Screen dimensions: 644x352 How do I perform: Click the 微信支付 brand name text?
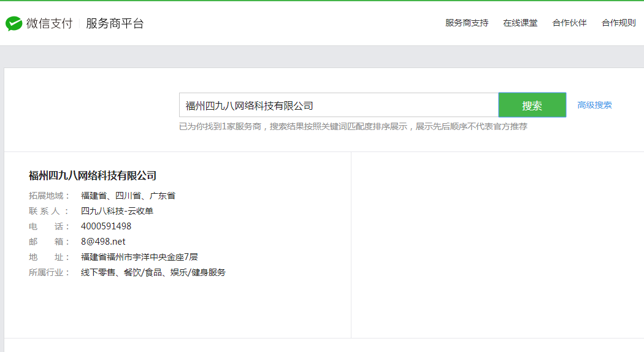coord(49,23)
